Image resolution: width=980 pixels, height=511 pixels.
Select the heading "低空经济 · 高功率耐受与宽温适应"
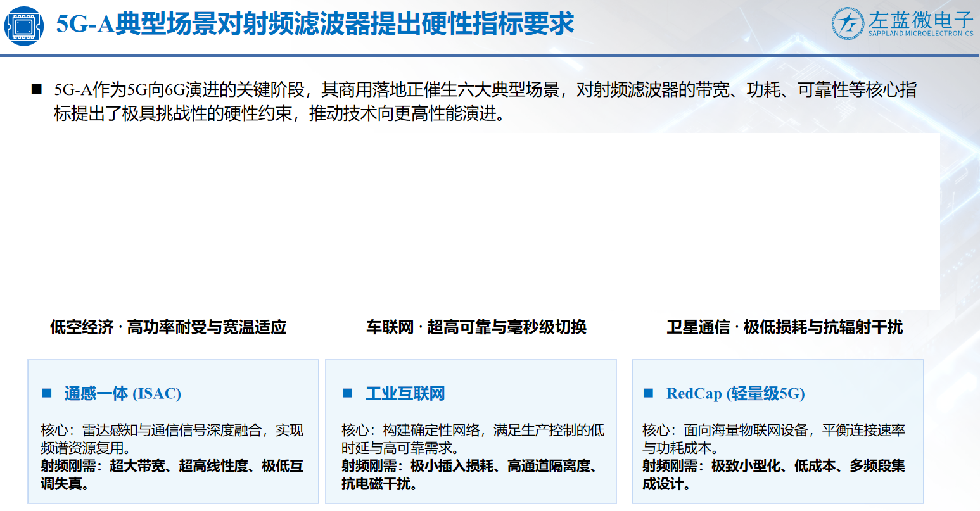169,327
